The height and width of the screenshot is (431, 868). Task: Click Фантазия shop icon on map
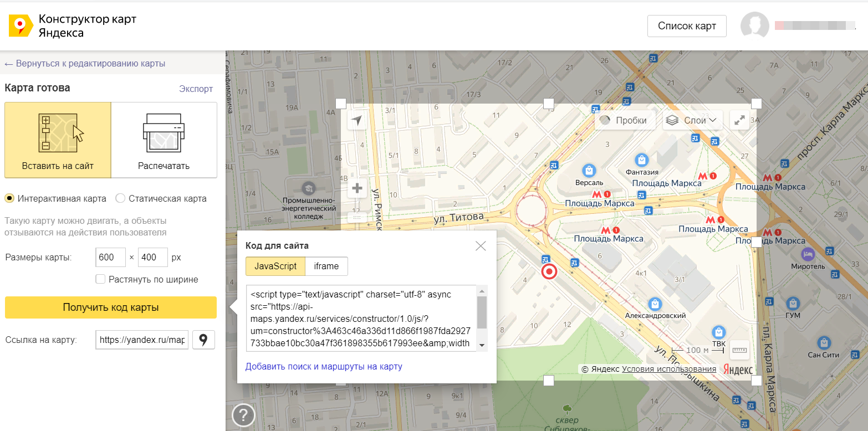[642, 160]
